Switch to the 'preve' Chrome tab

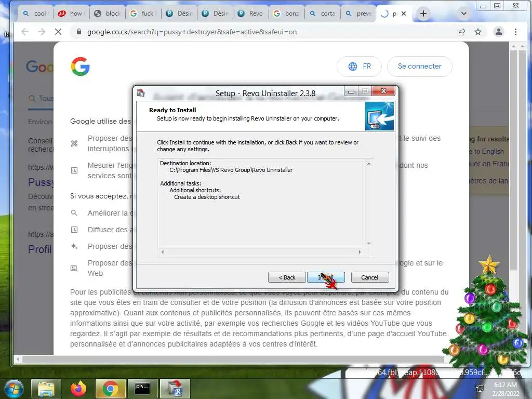click(359, 14)
